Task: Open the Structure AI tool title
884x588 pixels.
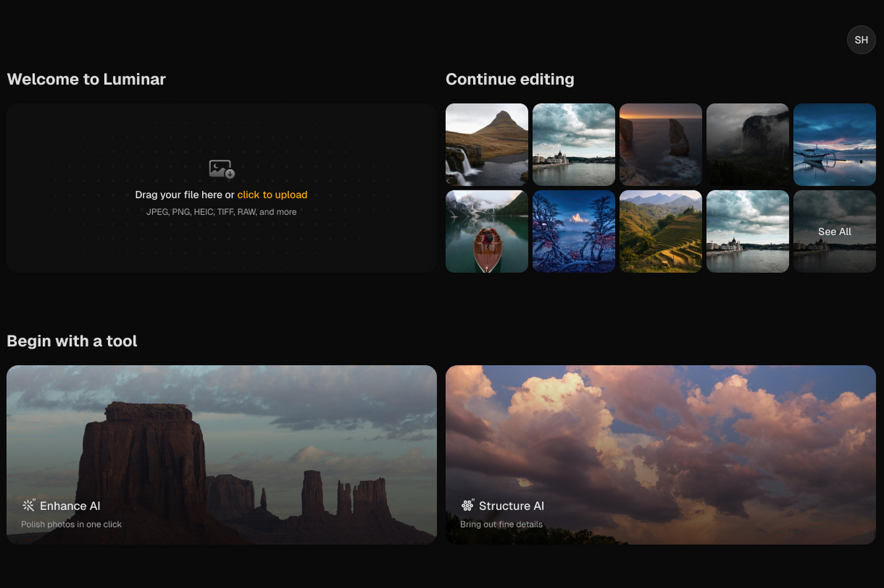Action: pos(511,506)
